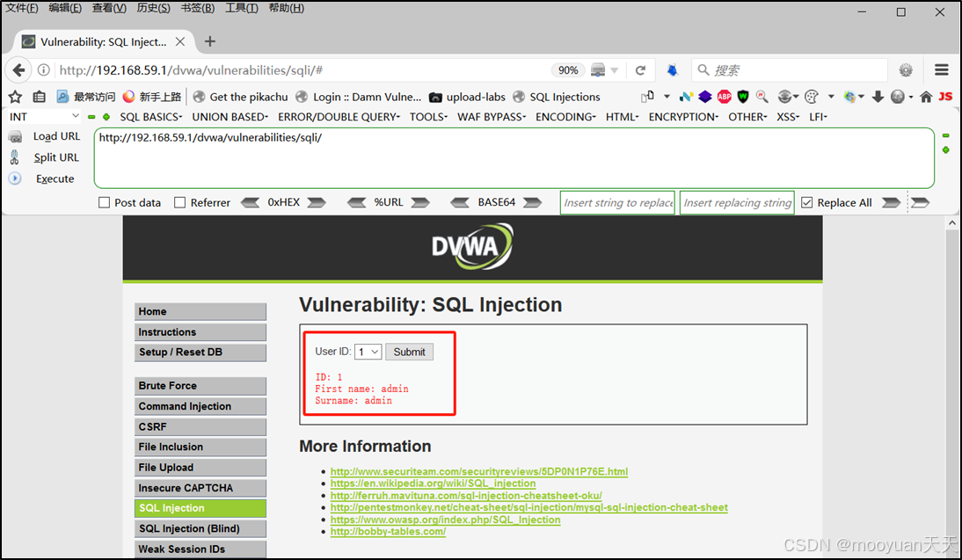Expand the TOOLS menu in HackBar
The width and height of the screenshot is (962, 560).
(428, 117)
